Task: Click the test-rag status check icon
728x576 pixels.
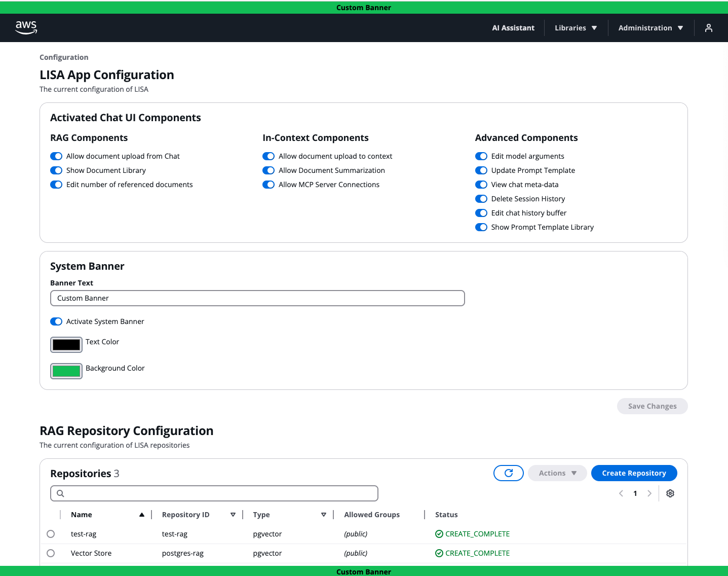Action: click(x=439, y=534)
